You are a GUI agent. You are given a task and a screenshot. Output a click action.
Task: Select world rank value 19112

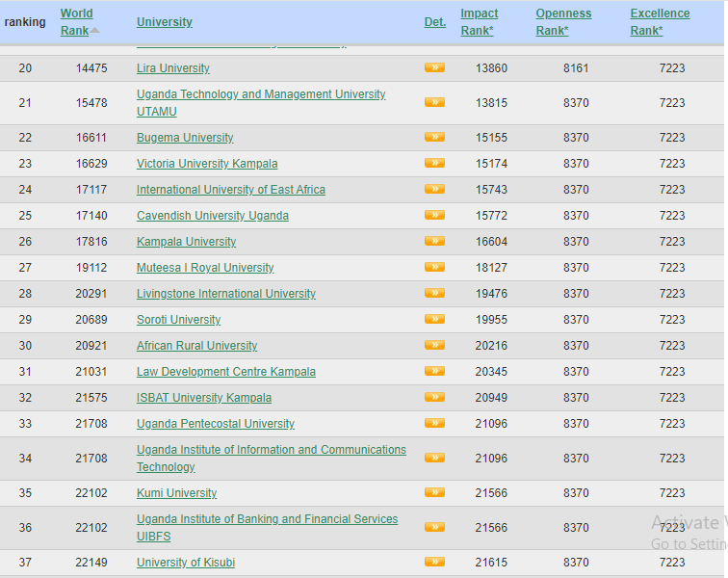point(91,268)
